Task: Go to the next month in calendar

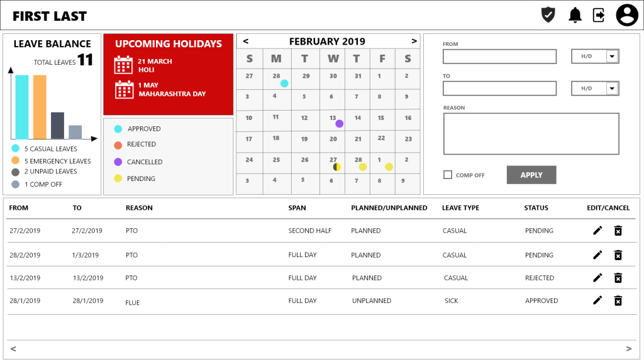Action: tap(414, 41)
